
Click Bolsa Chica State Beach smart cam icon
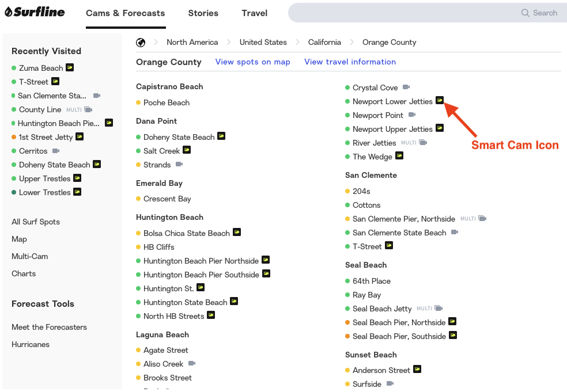click(237, 232)
